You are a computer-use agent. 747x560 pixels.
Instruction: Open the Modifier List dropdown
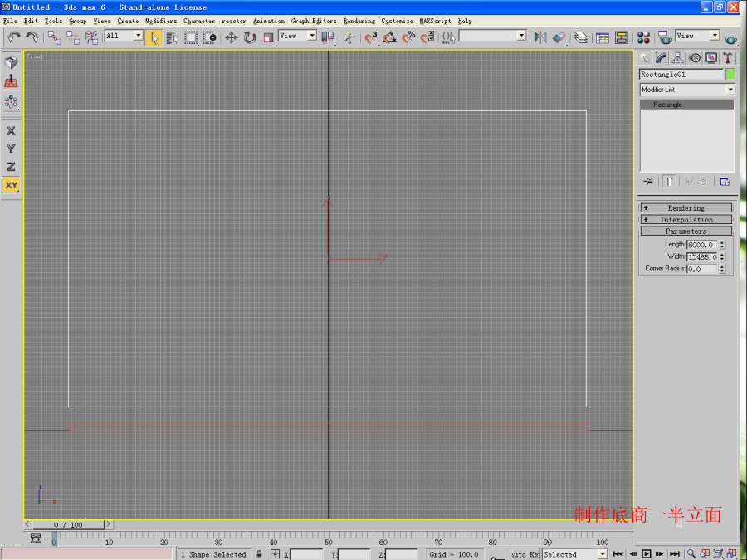click(687, 90)
